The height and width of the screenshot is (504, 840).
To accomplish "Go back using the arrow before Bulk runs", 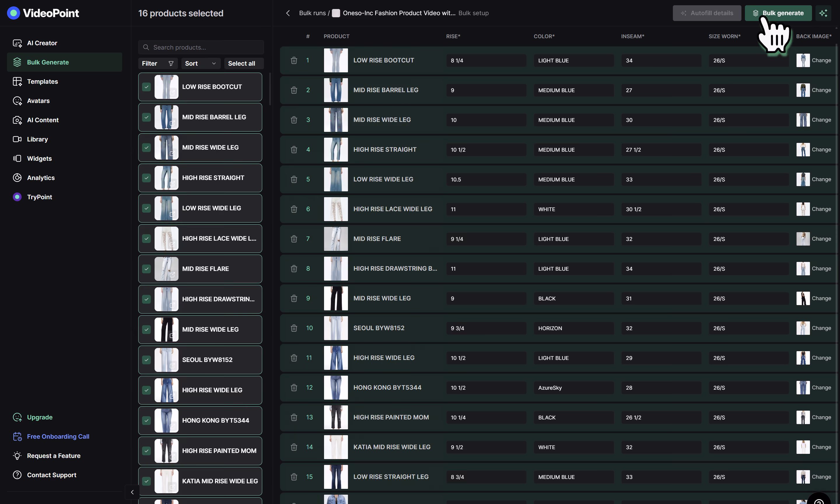I will point(288,13).
